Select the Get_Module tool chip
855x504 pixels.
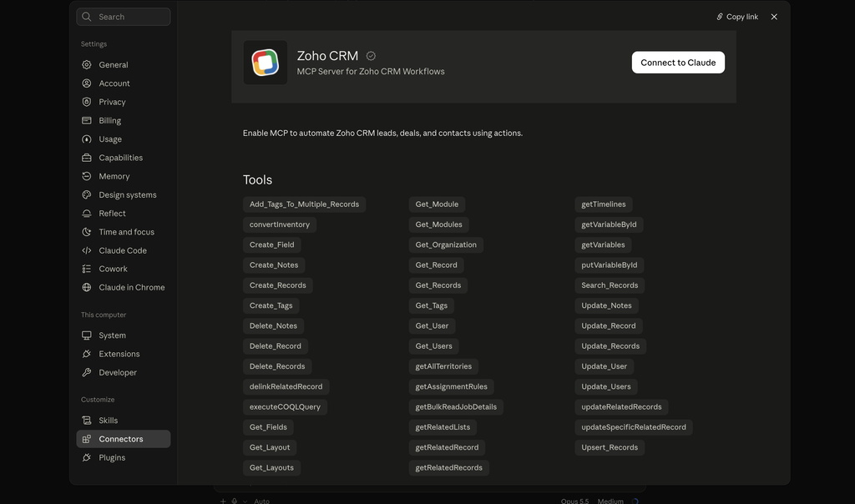[437, 204]
